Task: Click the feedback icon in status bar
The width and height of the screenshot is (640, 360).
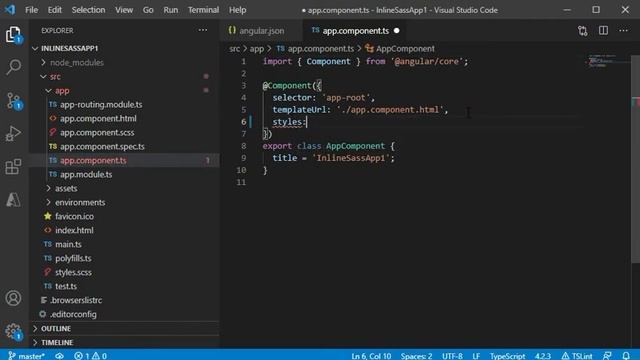Action: click(607, 356)
